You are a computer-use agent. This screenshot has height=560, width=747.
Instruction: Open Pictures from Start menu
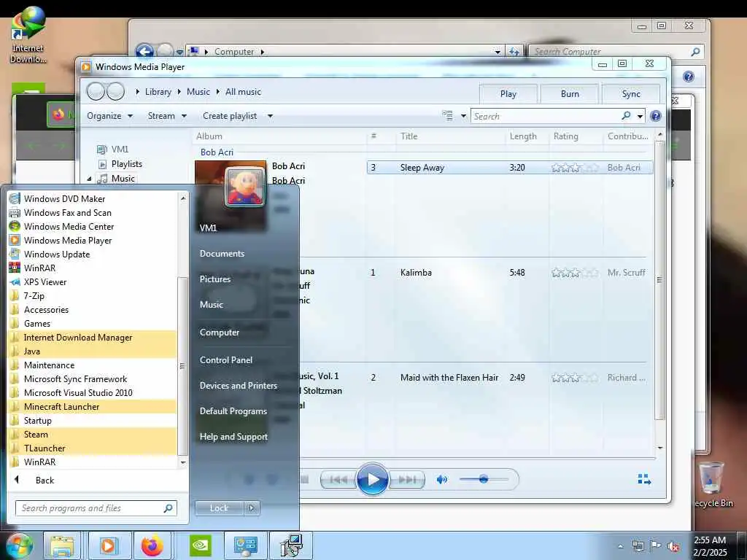215,279
